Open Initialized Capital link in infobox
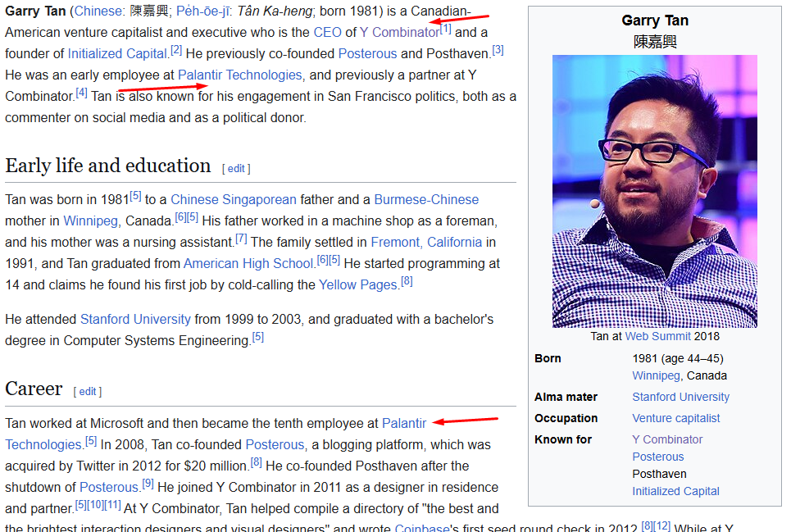 click(x=676, y=491)
